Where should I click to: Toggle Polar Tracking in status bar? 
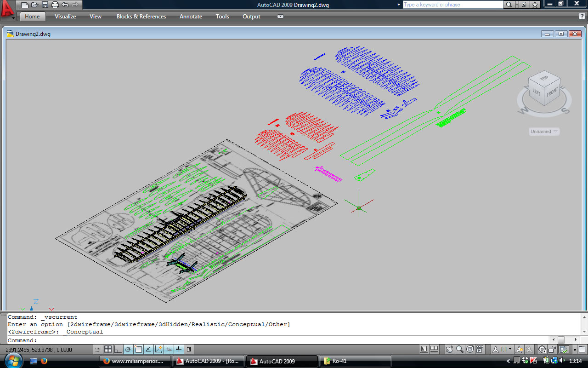[x=128, y=350]
